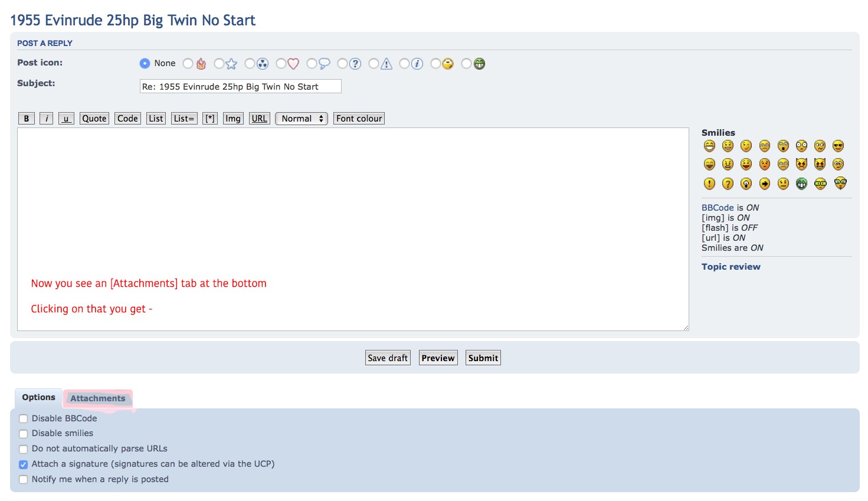Insert the confused squiggly-mouth smiley
The width and height of the screenshot is (868, 501).
820,146
